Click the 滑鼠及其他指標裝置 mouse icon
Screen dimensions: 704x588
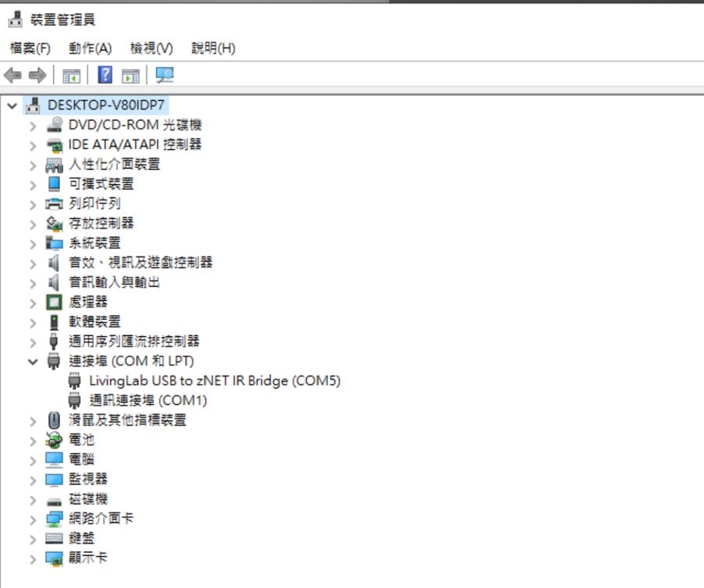[x=54, y=420]
